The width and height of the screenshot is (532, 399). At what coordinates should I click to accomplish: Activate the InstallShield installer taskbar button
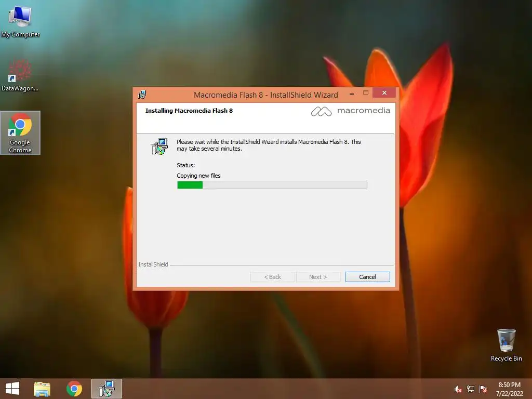tap(107, 389)
